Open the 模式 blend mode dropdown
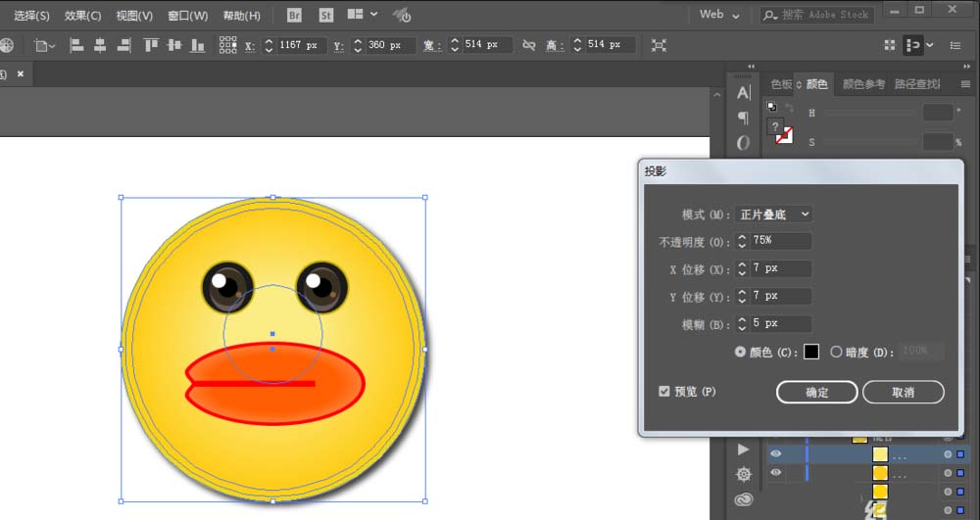The width and height of the screenshot is (980, 520). point(773,214)
